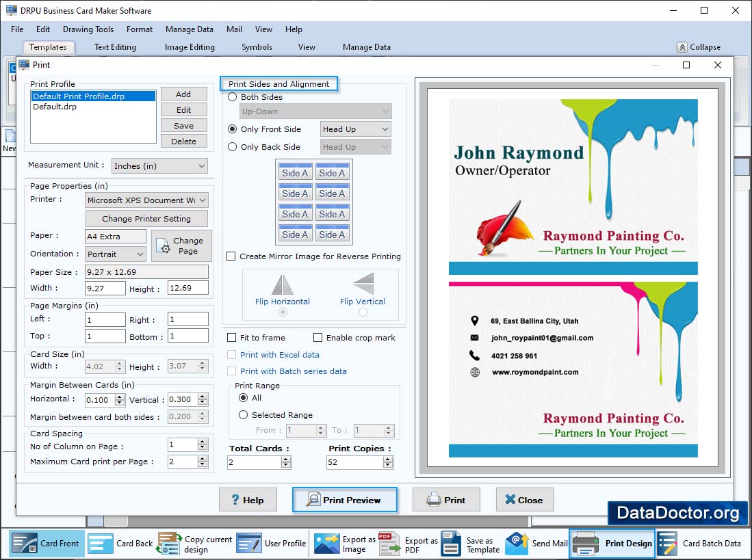Click the Help button
This screenshot has width=752, height=560.
coord(248,500)
